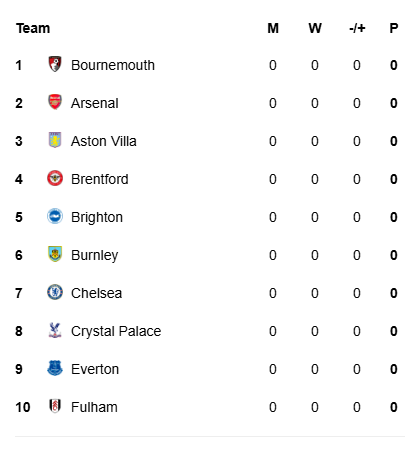The height and width of the screenshot is (450, 420).
Task: Click the Bournemouth club crest
Action: [x=55, y=64]
